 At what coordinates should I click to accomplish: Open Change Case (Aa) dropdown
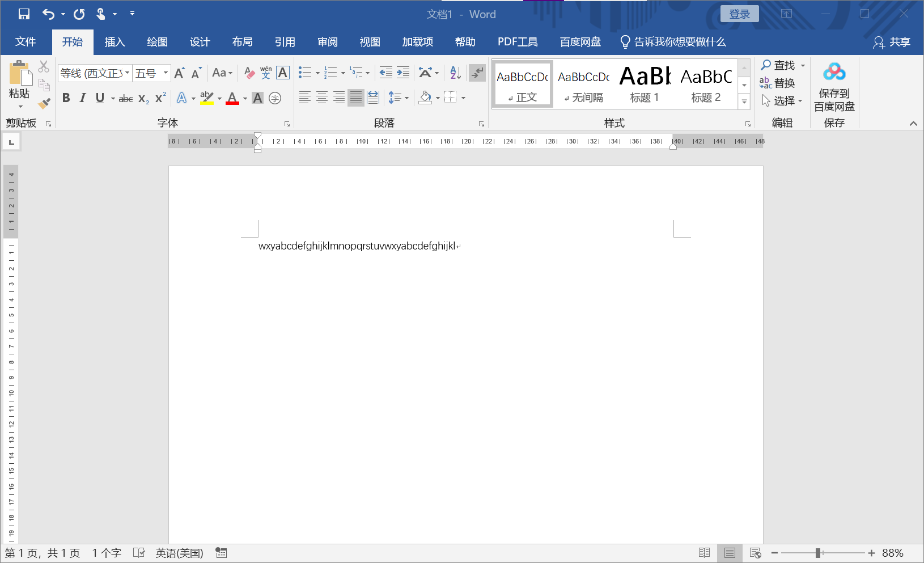(x=222, y=73)
